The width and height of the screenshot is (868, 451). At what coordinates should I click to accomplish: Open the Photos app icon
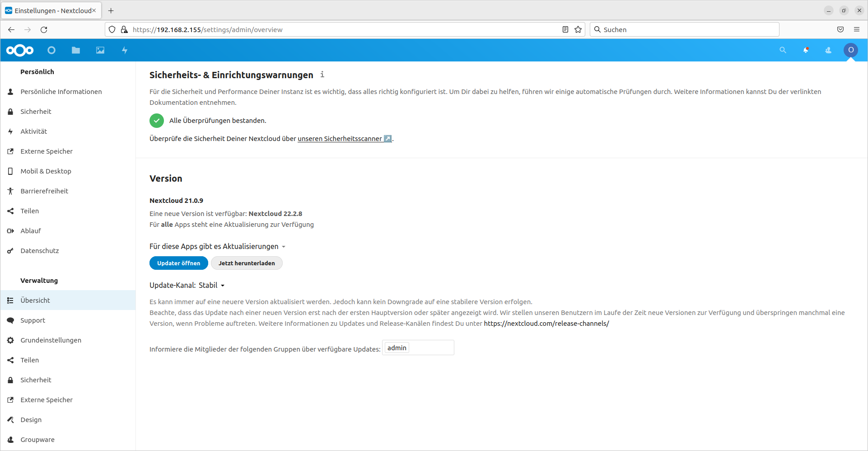tap(100, 50)
